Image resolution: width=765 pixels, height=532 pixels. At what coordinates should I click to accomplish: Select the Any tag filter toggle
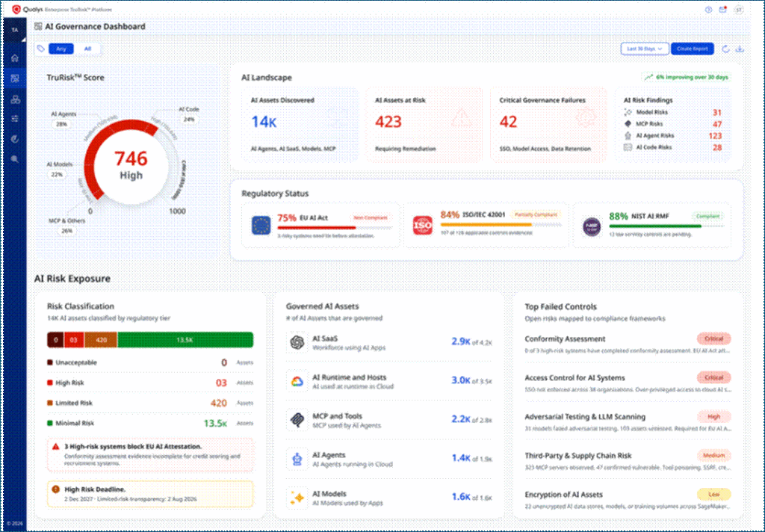pyautogui.click(x=61, y=49)
